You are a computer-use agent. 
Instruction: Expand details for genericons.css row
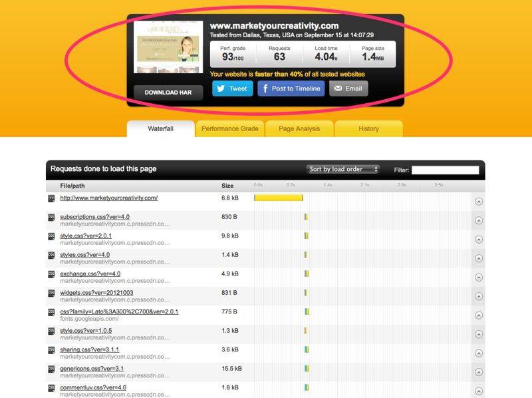pyautogui.click(x=479, y=372)
